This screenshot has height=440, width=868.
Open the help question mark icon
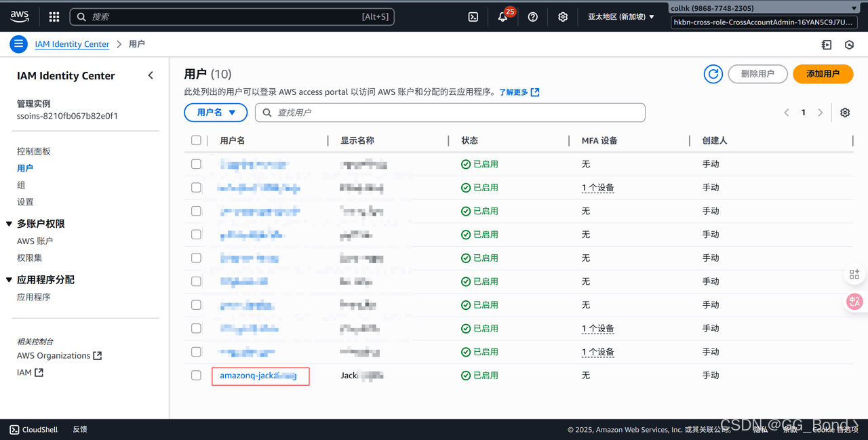(533, 17)
